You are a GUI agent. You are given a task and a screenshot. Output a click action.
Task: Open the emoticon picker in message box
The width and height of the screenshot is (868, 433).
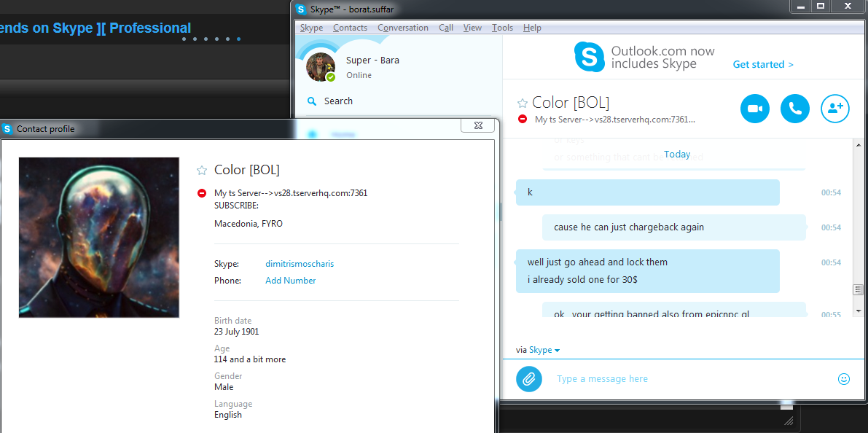coord(844,379)
